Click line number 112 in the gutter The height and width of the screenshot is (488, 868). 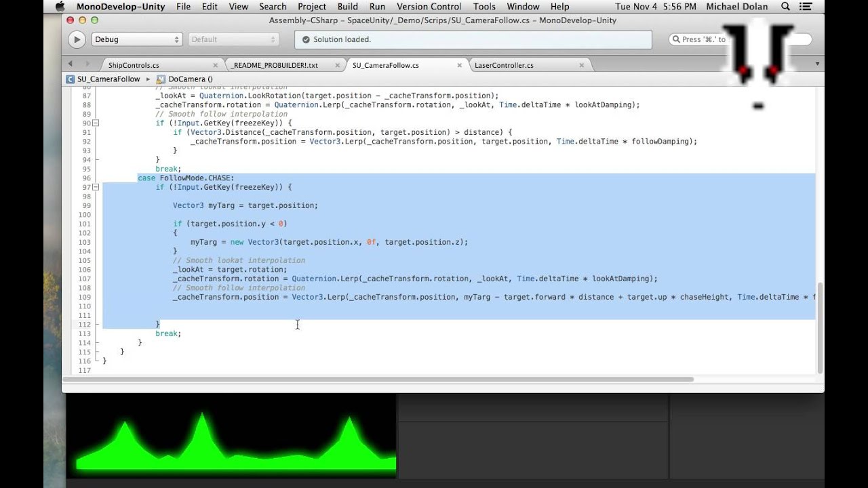[x=85, y=324]
